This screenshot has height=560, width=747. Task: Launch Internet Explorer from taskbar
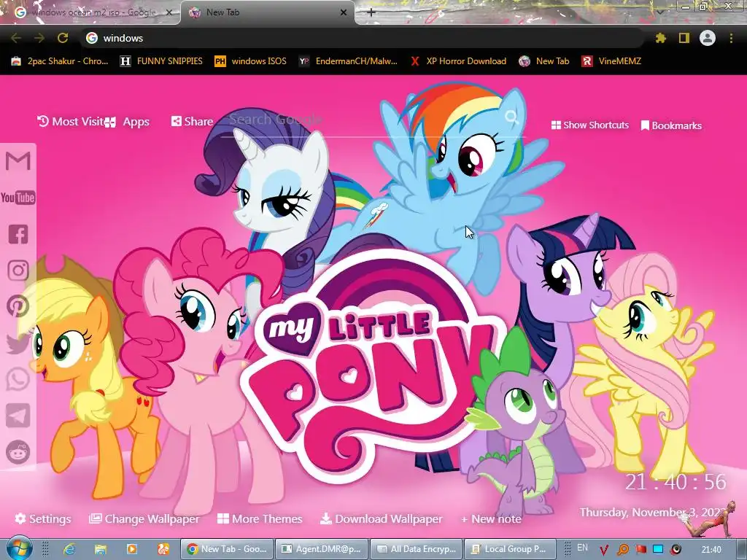pos(69,549)
